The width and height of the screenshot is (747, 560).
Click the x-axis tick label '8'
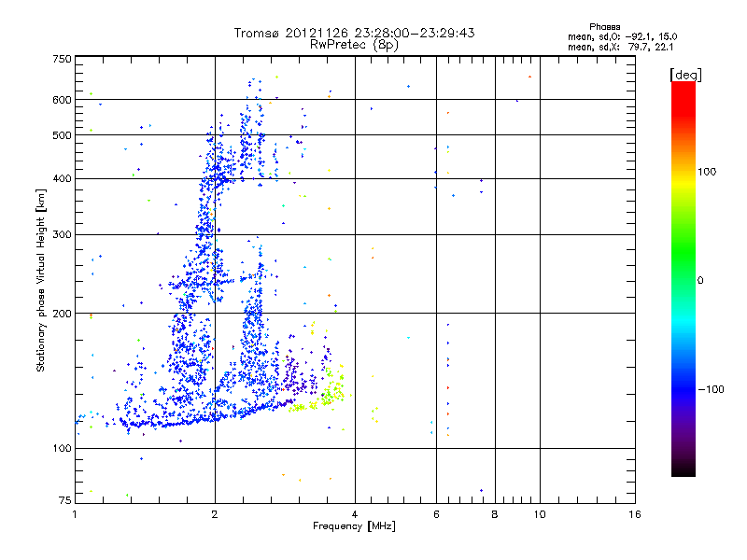(495, 514)
